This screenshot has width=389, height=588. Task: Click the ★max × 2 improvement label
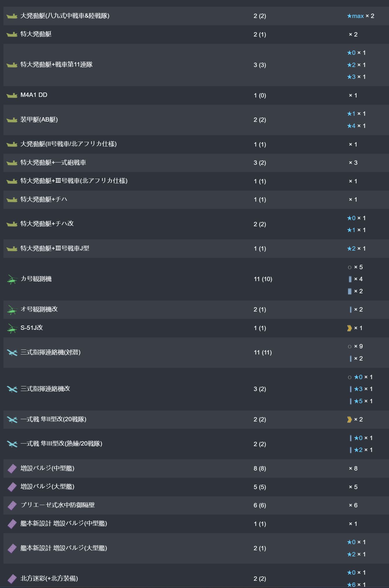[360, 16]
